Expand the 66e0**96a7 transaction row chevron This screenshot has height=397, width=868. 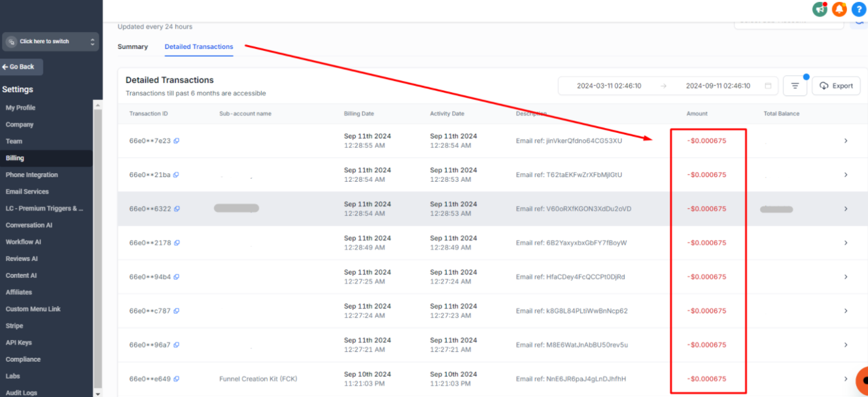tap(845, 345)
